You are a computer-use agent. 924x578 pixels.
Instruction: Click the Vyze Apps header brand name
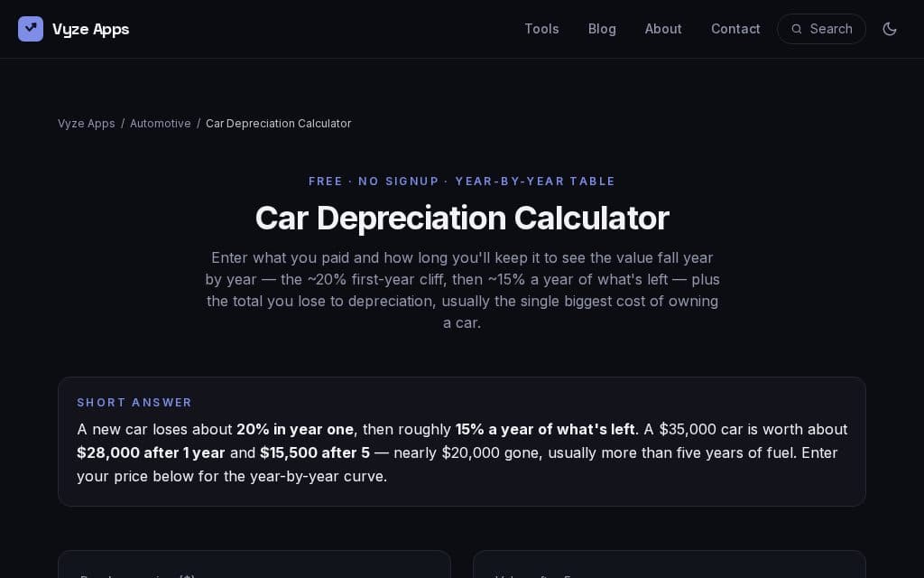point(91,29)
